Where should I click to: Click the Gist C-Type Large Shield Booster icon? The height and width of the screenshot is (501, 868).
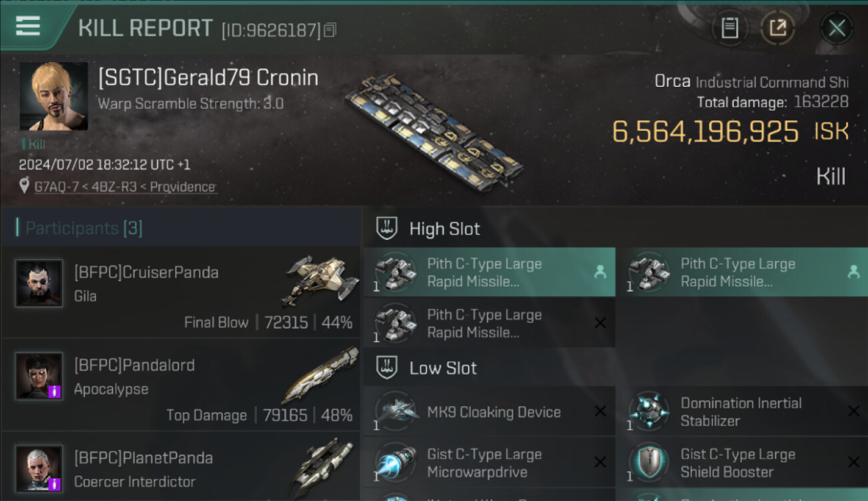point(648,463)
